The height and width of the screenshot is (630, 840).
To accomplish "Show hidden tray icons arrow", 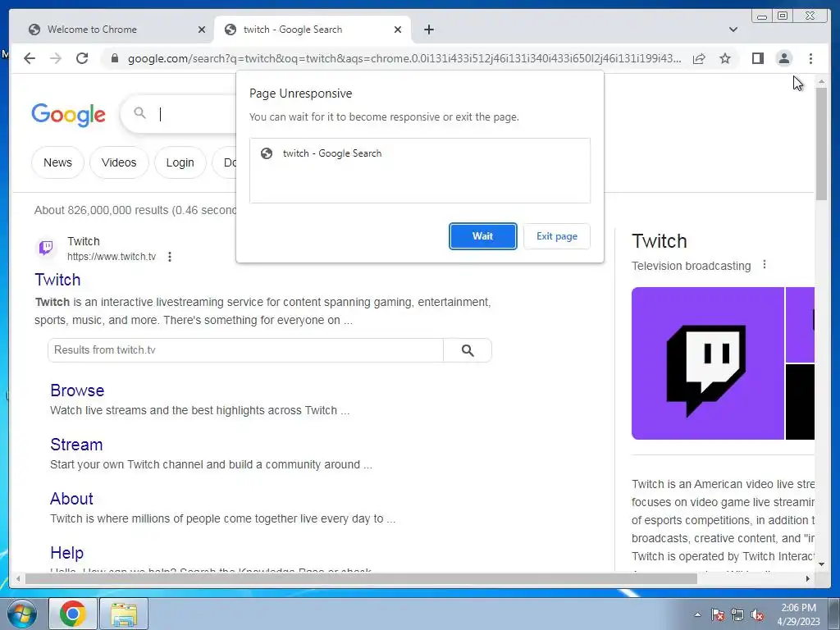I will pyautogui.click(x=697, y=614).
